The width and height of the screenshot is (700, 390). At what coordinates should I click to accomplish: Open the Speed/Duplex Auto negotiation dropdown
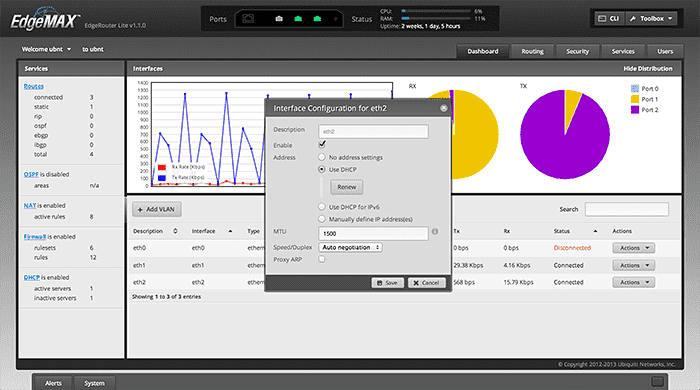tap(350, 247)
